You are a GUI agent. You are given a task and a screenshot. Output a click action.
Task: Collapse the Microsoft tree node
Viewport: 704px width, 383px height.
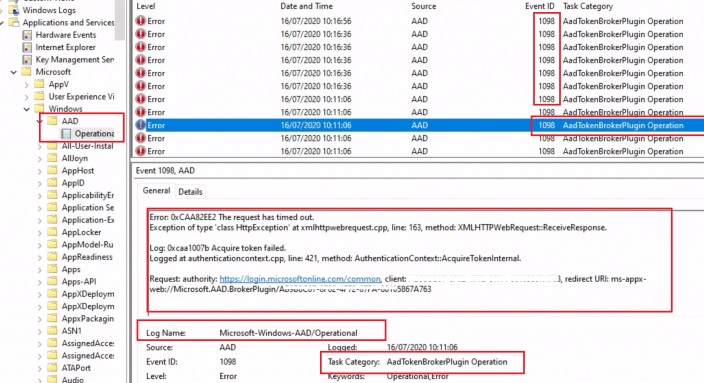point(13,72)
